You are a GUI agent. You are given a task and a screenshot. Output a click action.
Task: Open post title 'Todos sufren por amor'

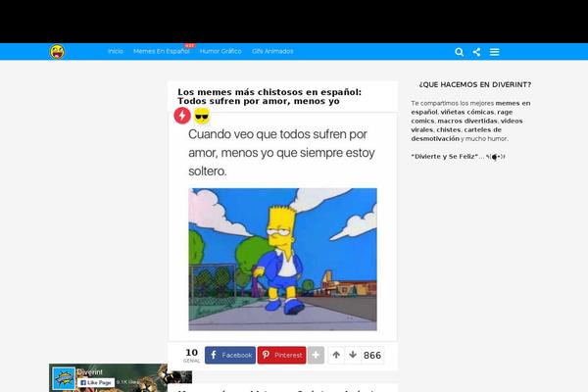269,96
